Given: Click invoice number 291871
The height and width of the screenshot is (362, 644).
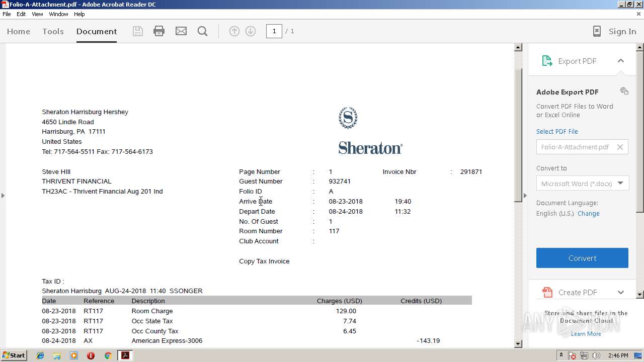Looking at the screenshot, I should click(471, 171).
